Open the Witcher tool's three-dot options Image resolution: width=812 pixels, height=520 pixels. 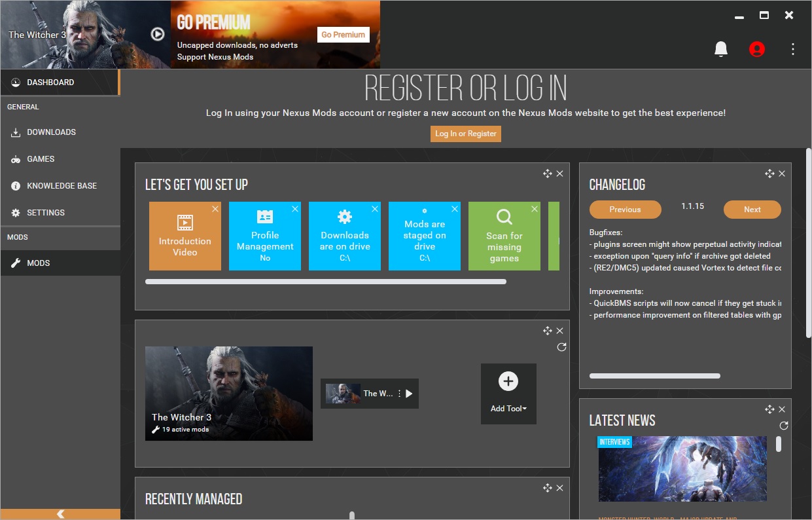click(400, 394)
